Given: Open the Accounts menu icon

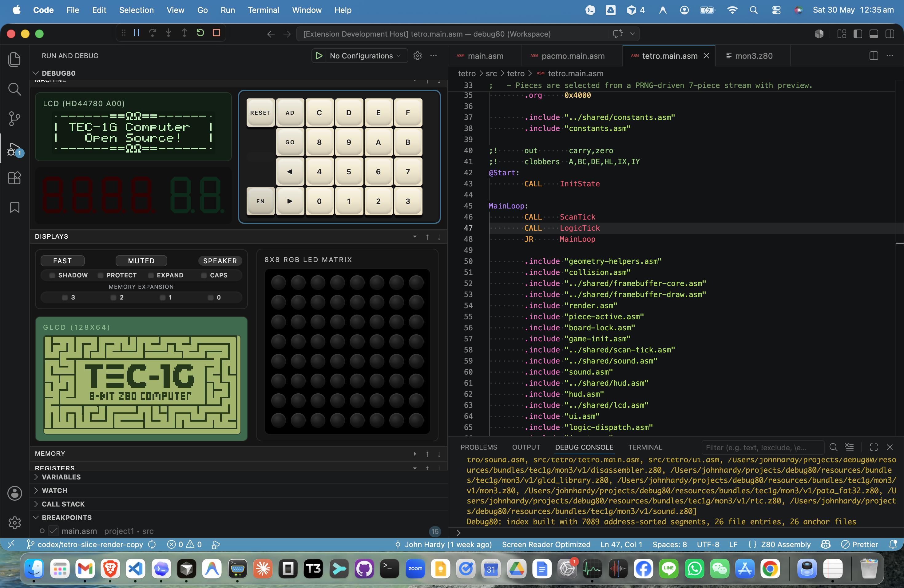Looking at the screenshot, I should pyautogui.click(x=14, y=493).
